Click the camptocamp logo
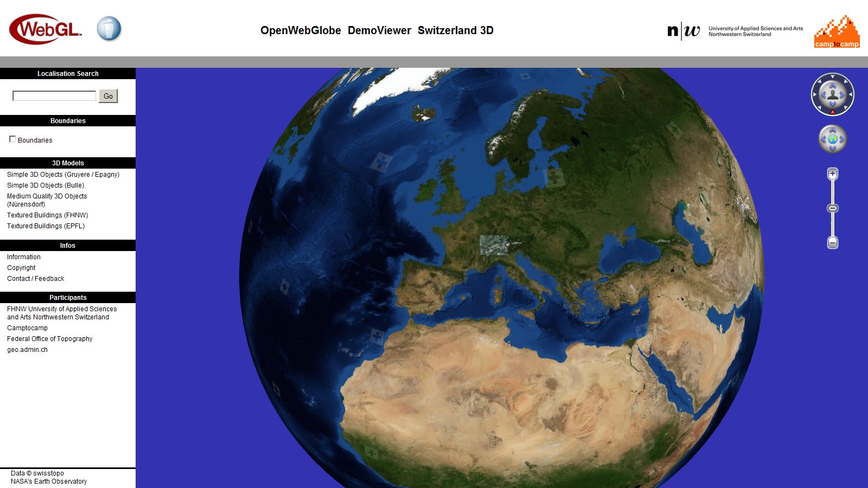 [837, 32]
